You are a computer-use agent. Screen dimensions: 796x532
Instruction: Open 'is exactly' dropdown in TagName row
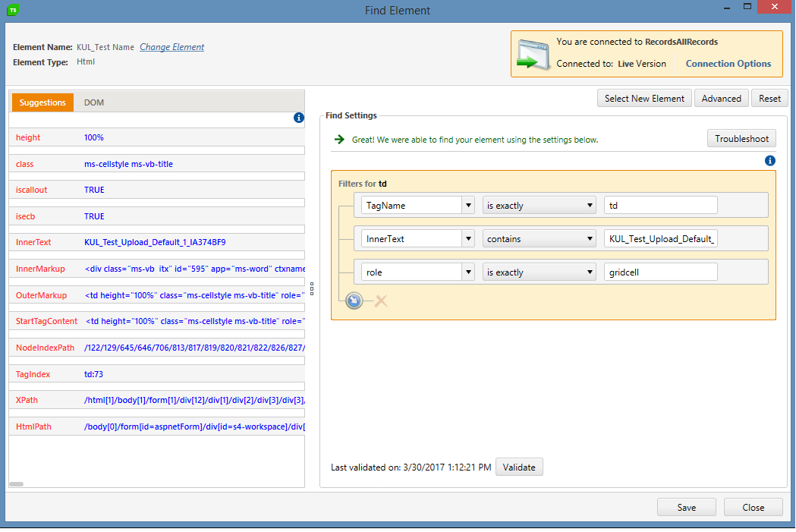[x=590, y=205]
